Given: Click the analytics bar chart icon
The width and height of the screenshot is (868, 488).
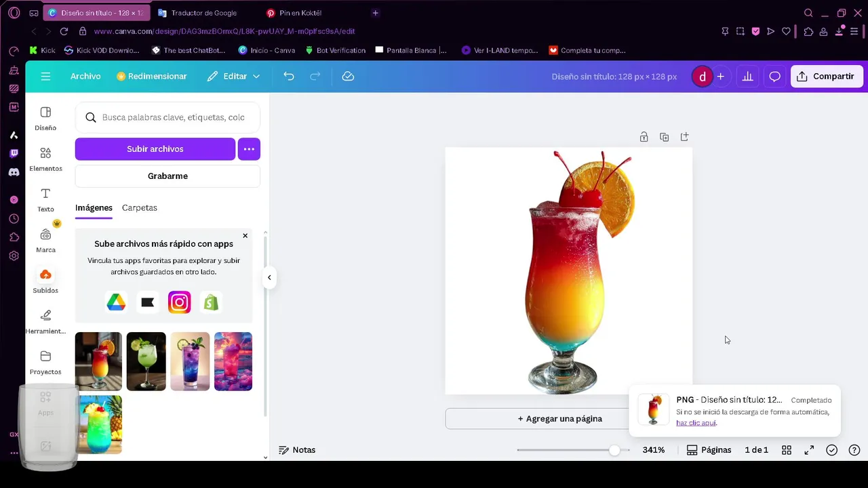Looking at the screenshot, I should pos(747,77).
